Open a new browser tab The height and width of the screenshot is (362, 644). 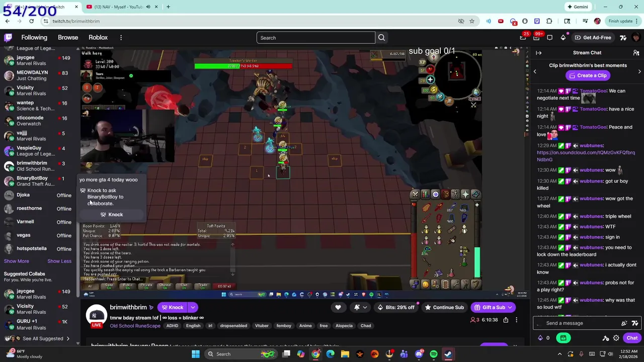168,7
